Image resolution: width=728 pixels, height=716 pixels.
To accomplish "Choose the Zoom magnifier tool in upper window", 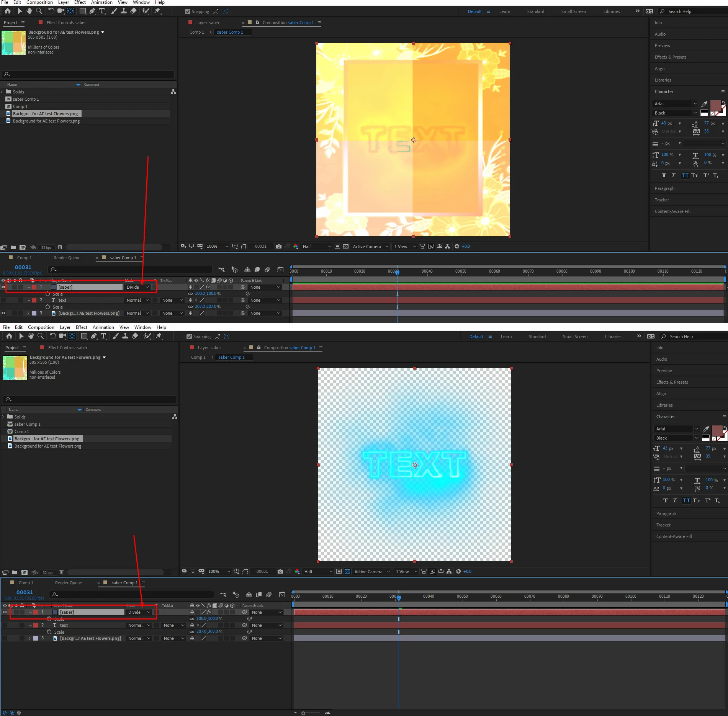I will pos(39,11).
